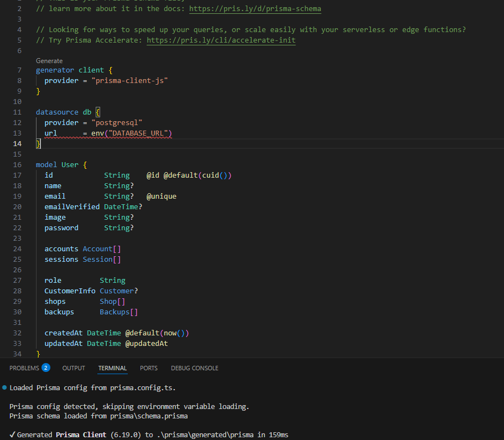Click the 'Backups' type reference
Image resolution: width=504 pixels, height=440 pixels.
coord(115,312)
